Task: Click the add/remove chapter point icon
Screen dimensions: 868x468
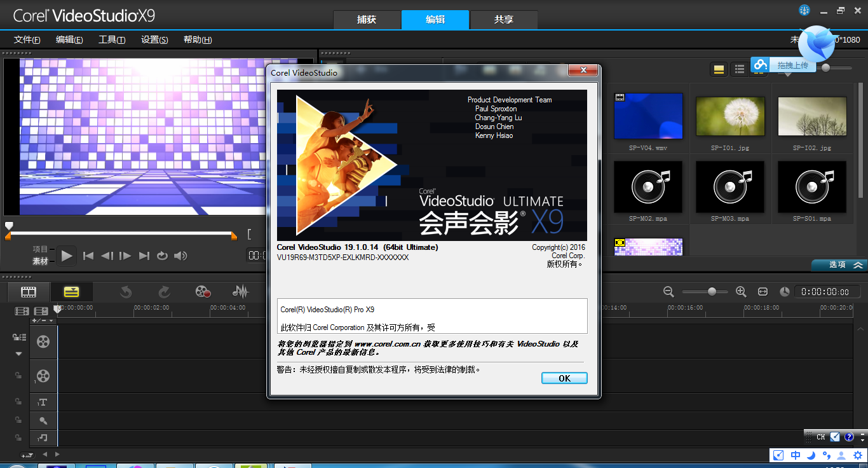Action: tap(41, 311)
